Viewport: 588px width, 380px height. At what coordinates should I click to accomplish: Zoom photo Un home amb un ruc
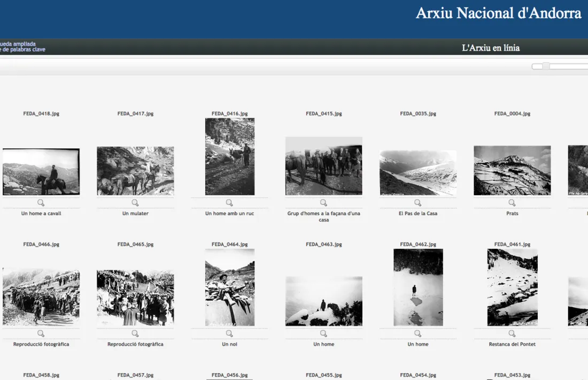coord(229,203)
